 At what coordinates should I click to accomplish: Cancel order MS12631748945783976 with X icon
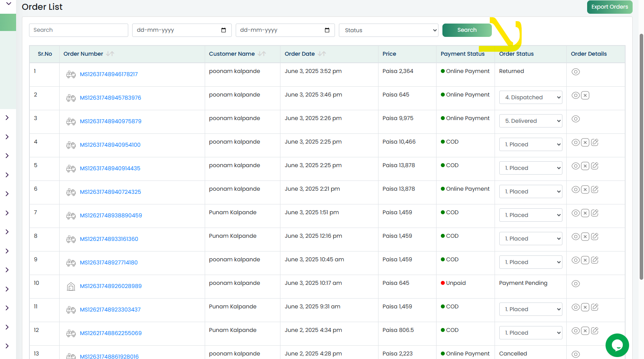[x=585, y=95]
